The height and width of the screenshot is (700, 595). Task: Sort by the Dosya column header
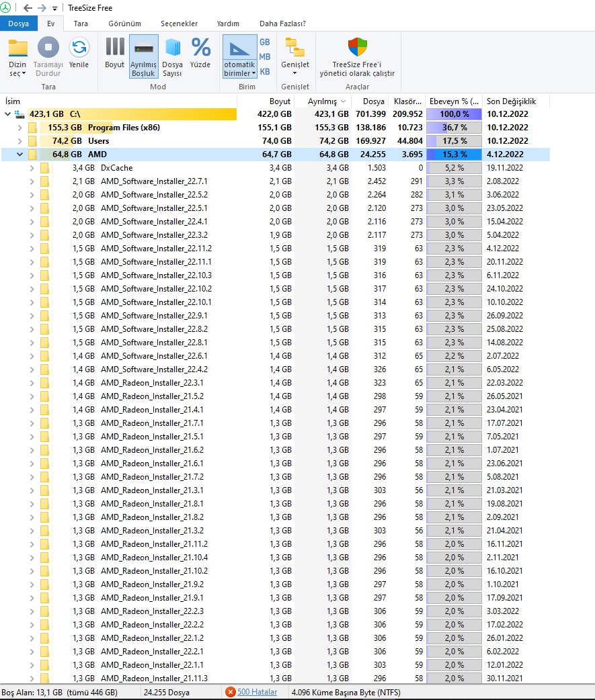click(373, 101)
